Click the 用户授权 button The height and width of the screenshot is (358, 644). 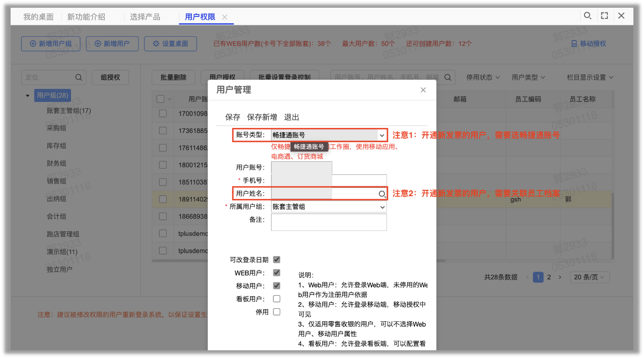[x=222, y=77]
